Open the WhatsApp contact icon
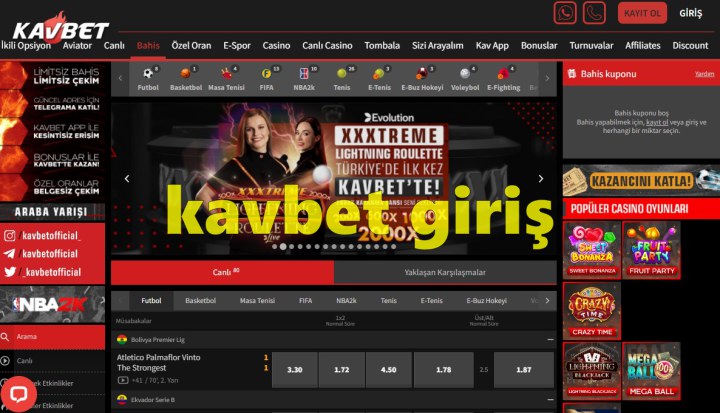The image size is (720, 413). [565, 13]
